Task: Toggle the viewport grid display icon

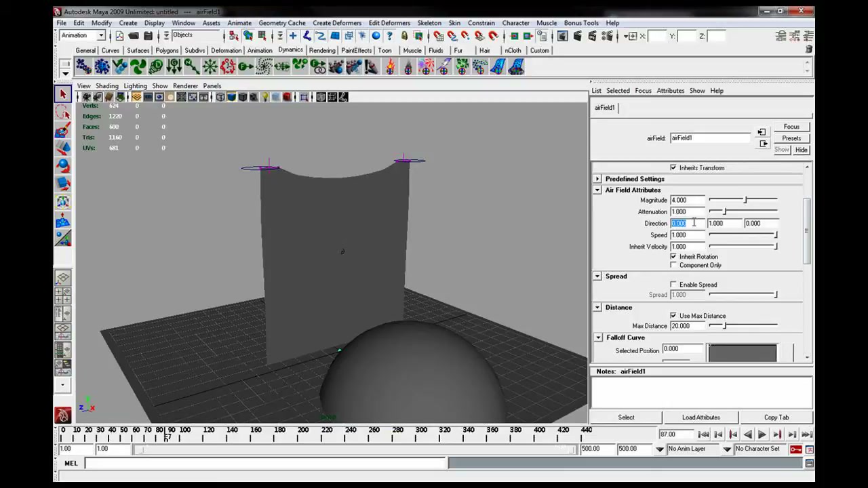Action: [136, 97]
